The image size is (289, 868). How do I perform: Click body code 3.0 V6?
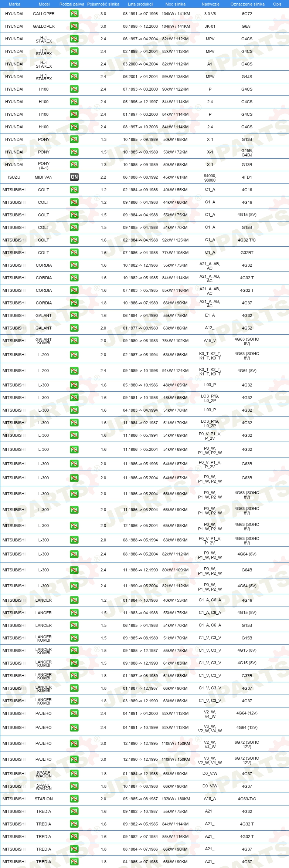point(210,14)
